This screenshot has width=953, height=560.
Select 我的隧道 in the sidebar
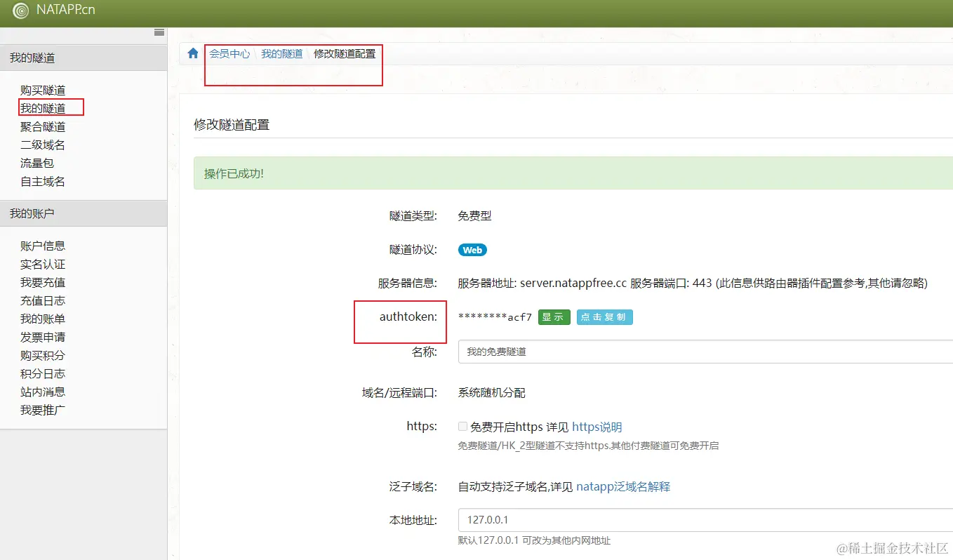pyautogui.click(x=43, y=108)
